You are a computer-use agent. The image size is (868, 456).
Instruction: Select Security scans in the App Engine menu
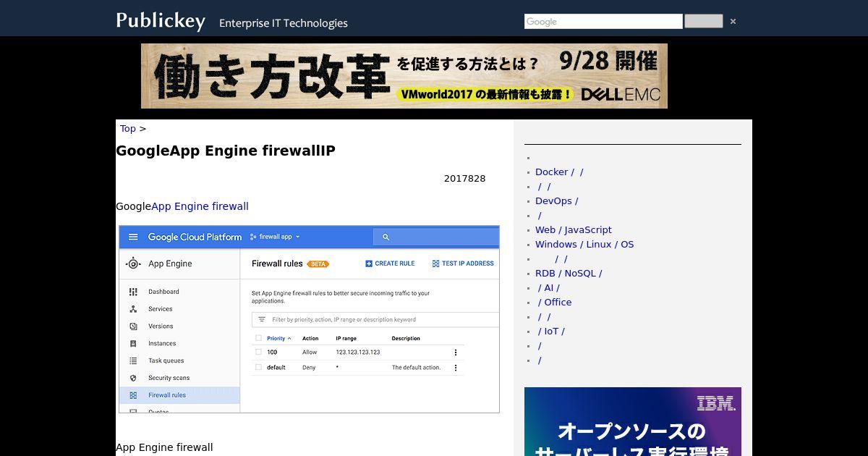tap(169, 378)
